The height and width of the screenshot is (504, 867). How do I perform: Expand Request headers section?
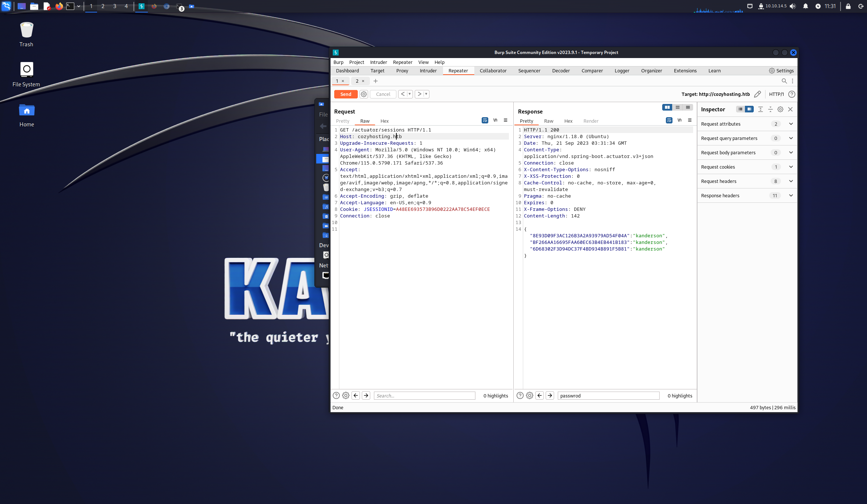pos(747,181)
